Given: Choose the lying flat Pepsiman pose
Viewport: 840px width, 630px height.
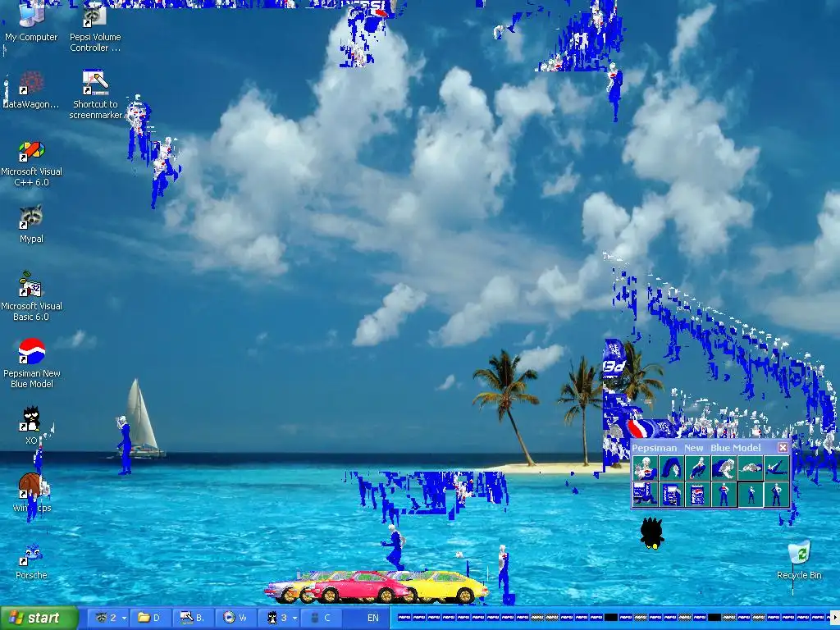Looking at the screenshot, I should 750,468.
